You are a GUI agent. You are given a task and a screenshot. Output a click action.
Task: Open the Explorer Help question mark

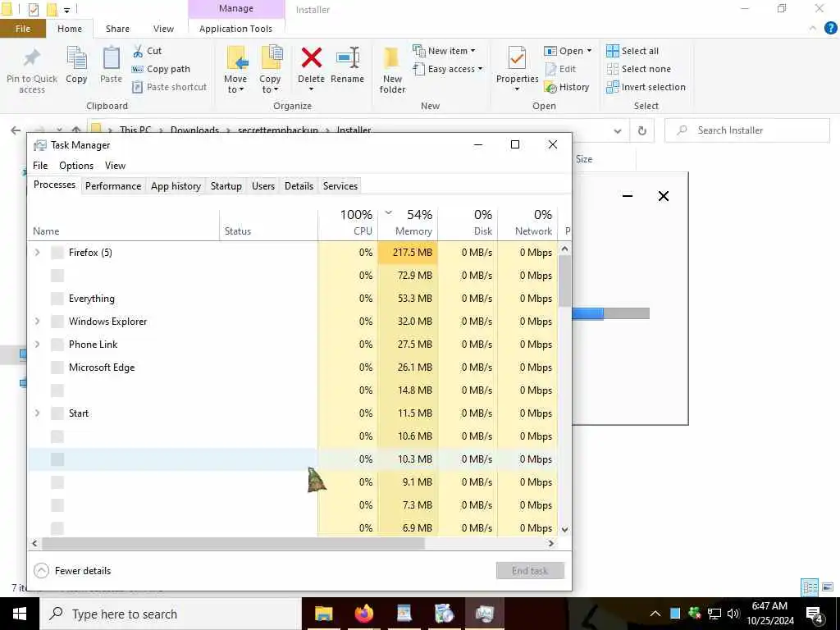tap(830, 29)
